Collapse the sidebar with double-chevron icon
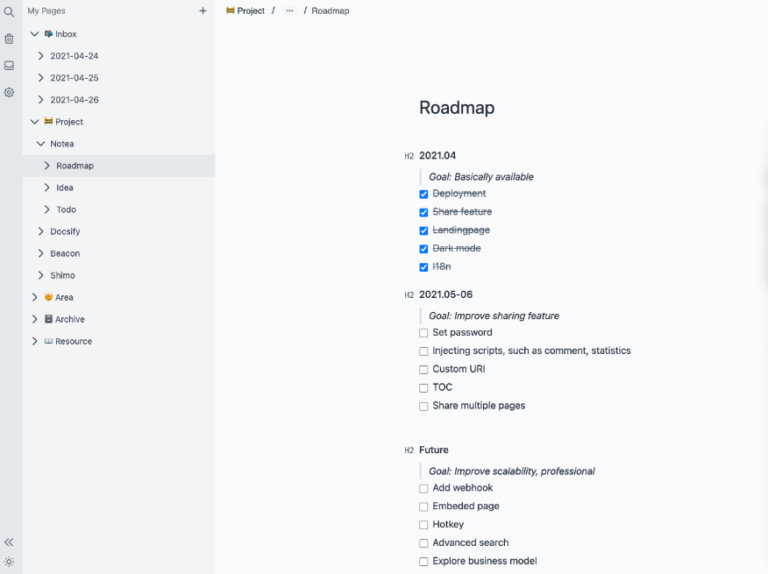The width and height of the screenshot is (768, 574). coord(9,542)
